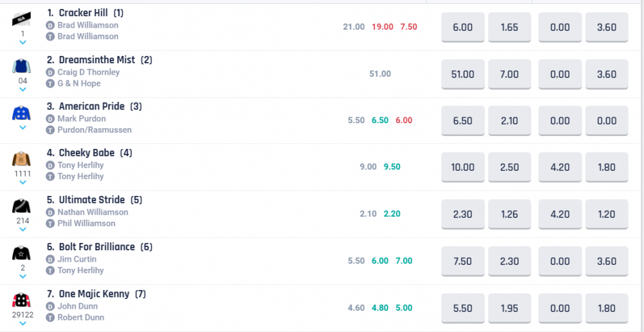Pick Ultimate Stride's 1.26 odds button
Image resolution: width=644 pixels, height=332 pixels.
[509, 214]
